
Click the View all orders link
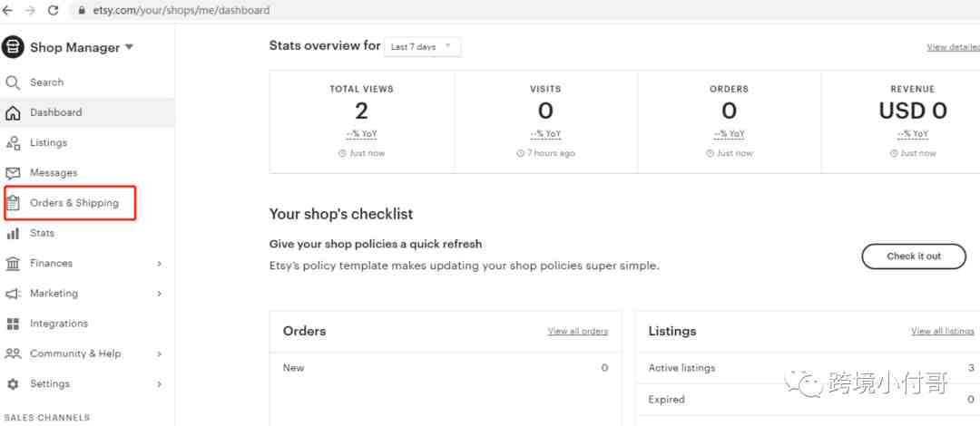[x=577, y=331]
